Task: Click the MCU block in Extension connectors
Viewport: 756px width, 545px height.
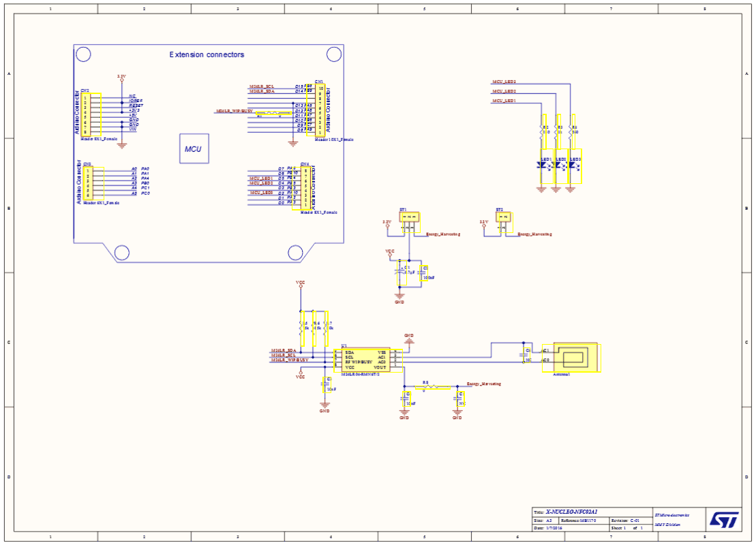Action: tap(194, 149)
